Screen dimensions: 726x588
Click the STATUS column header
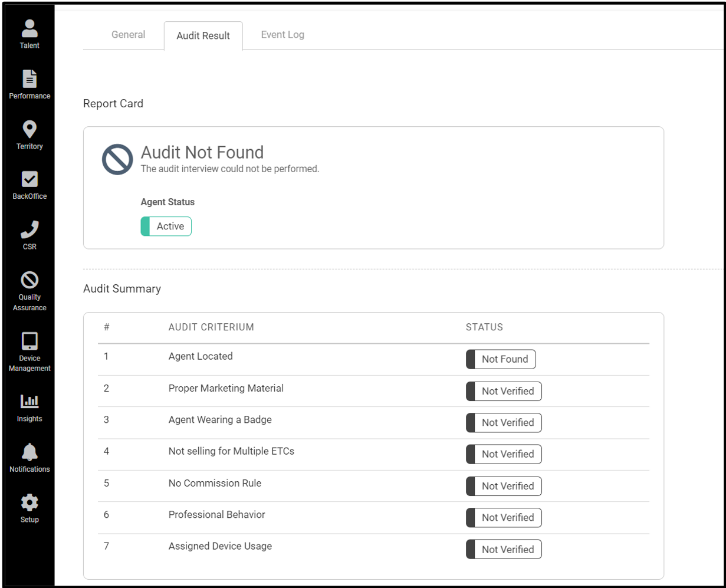coord(484,327)
